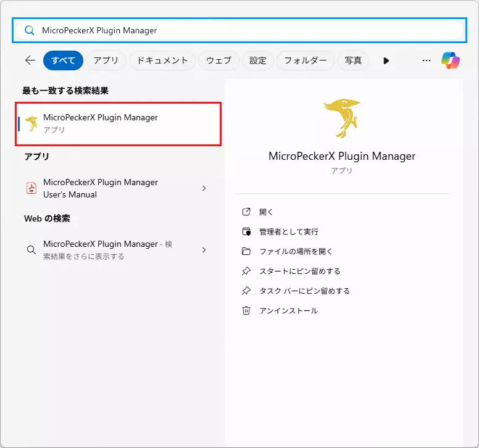Open Copilot via the colorful icon
Image resolution: width=479 pixels, height=448 pixels.
tap(451, 60)
